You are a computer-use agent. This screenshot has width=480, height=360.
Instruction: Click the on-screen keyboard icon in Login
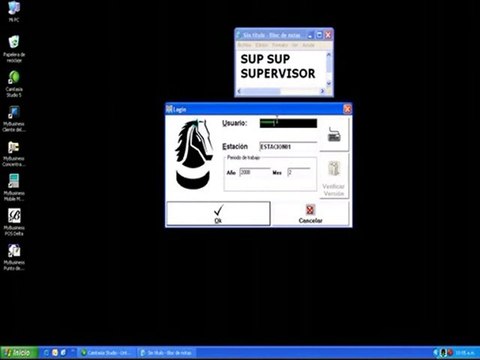(x=334, y=134)
